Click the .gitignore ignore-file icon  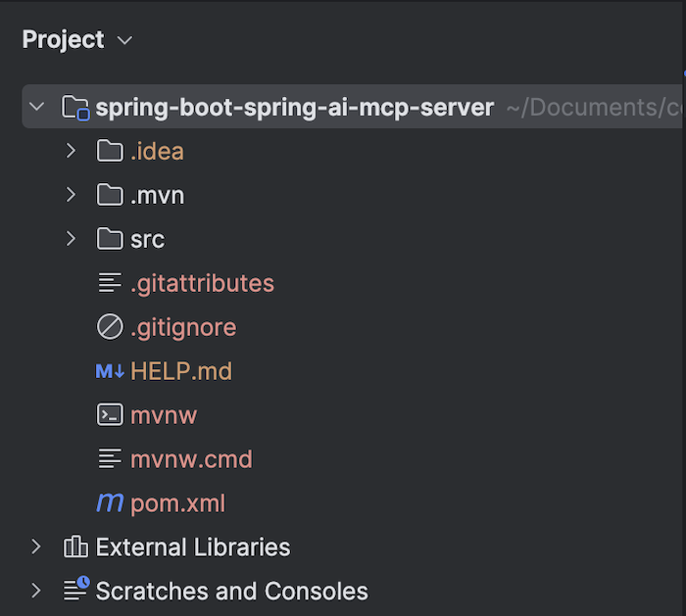pos(110,326)
